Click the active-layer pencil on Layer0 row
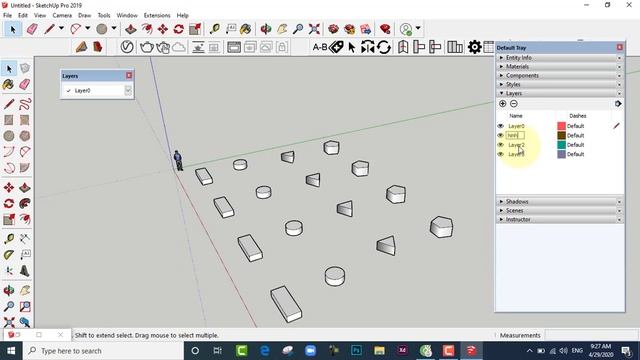 (x=616, y=126)
